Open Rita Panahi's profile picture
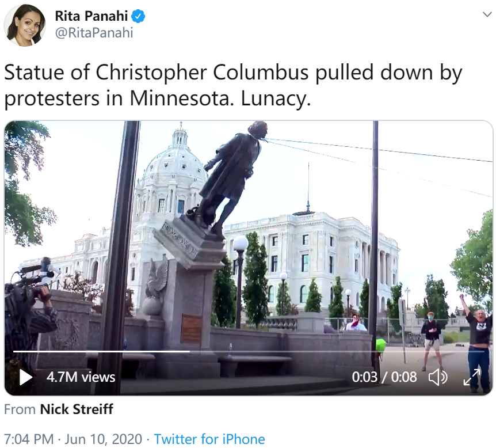The height and width of the screenshot is (448, 496). 24,25
